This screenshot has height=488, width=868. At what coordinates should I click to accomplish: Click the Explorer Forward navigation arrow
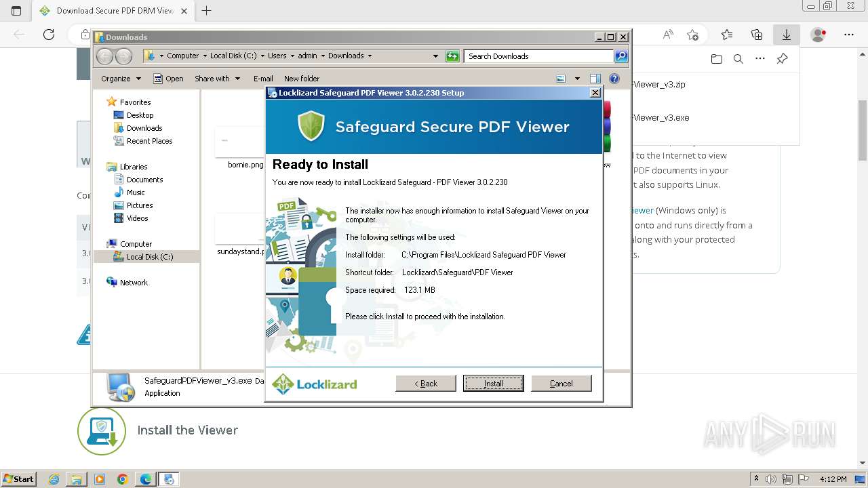[123, 56]
